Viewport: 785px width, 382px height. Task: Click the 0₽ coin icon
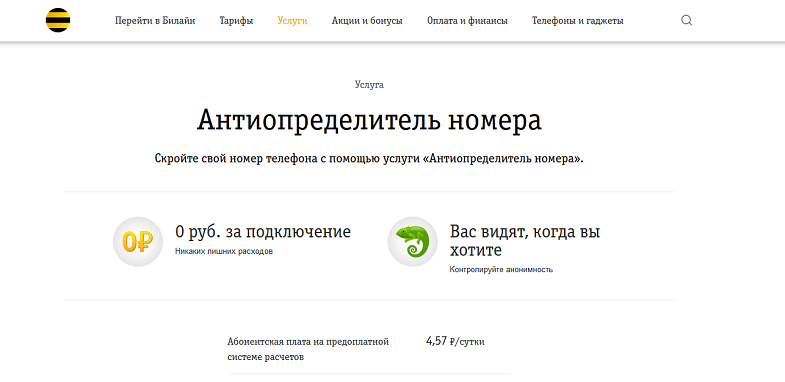138,241
